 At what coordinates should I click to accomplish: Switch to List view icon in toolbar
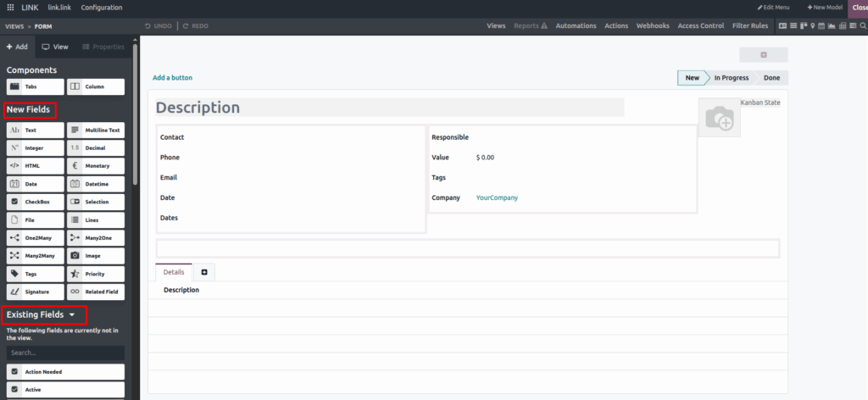point(793,26)
